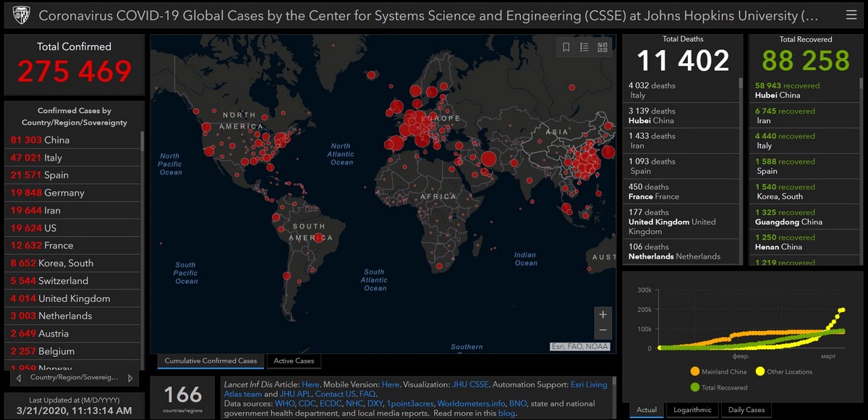The width and height of the screenshot is (868, 420).
Task: Switch to the Active Cases tab
Action: coord(294,361)
